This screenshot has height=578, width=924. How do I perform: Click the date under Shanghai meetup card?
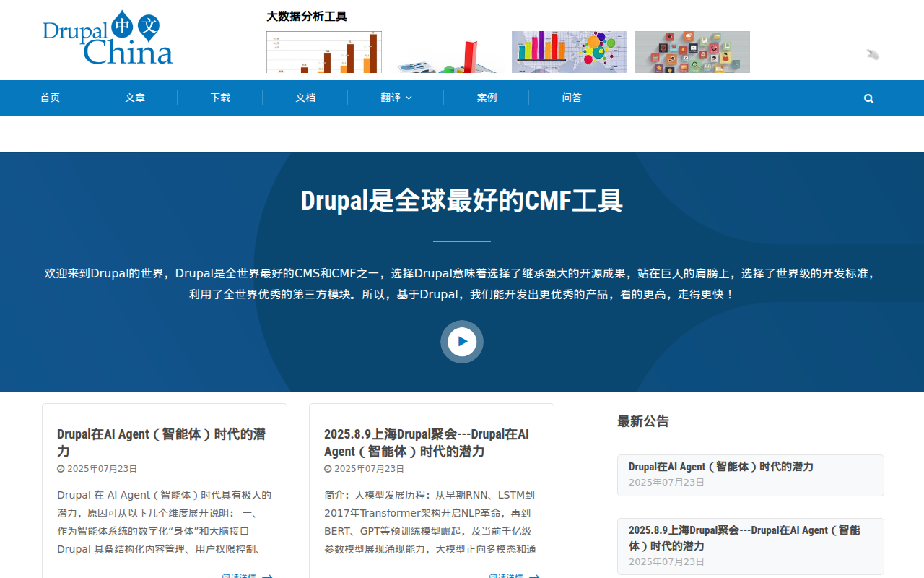pos(365,469)
